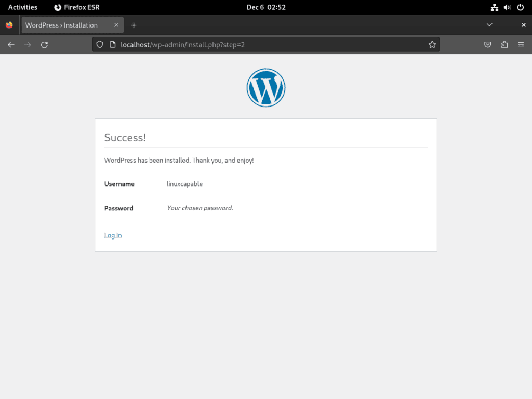Viewport: 532px width, 399px height.
Task: Click the Back navigation arrow
Action: point(11,45)
